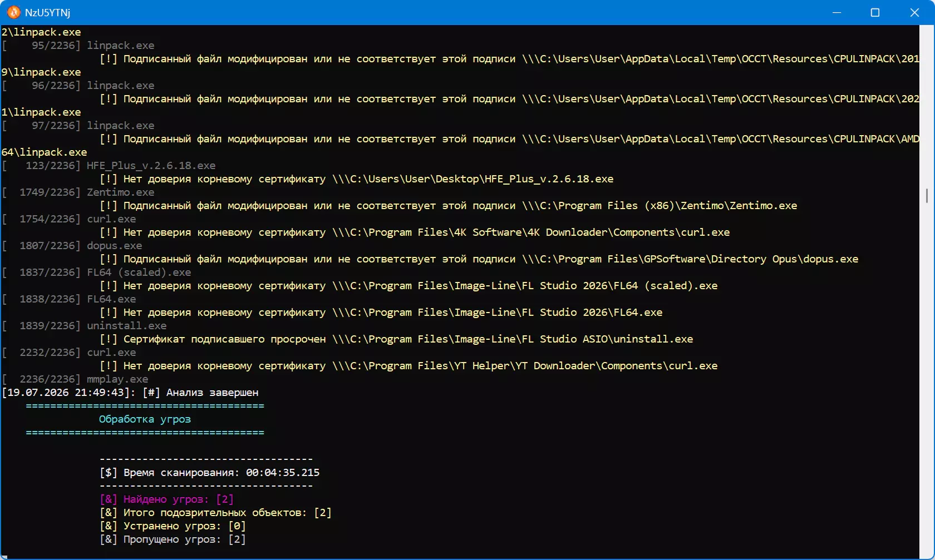Close the NzU5YTNj console window
The width and height of the screenshot is (935, 560).
pos(914,12)
